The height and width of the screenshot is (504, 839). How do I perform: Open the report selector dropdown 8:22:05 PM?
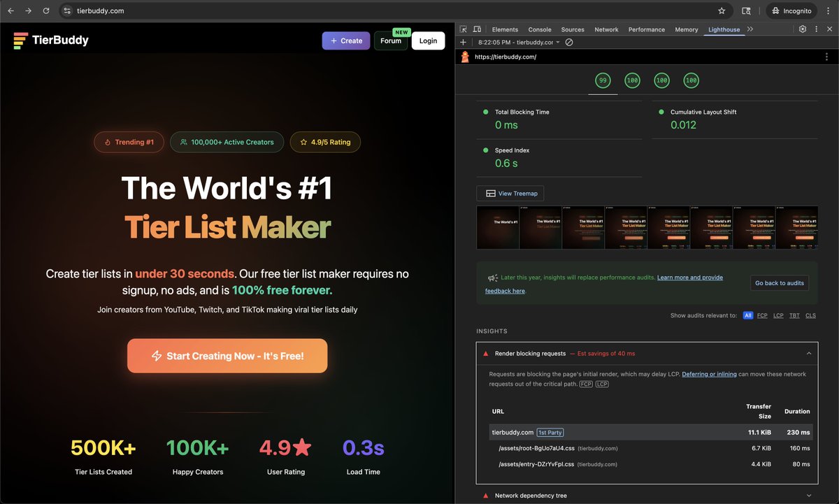coord(519,43)
